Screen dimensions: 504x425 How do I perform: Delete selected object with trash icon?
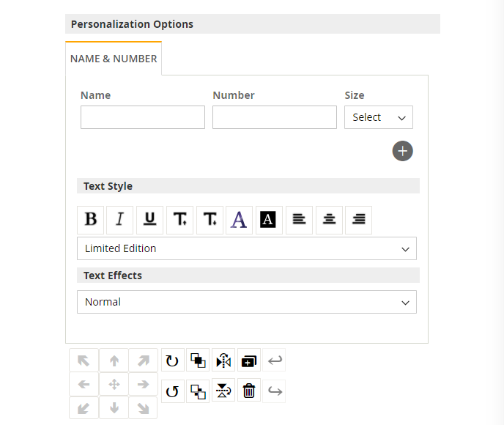[249, 391]
